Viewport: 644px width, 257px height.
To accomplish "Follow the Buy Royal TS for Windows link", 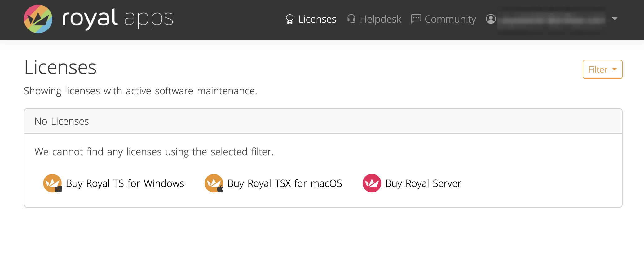I will [125, 183].
